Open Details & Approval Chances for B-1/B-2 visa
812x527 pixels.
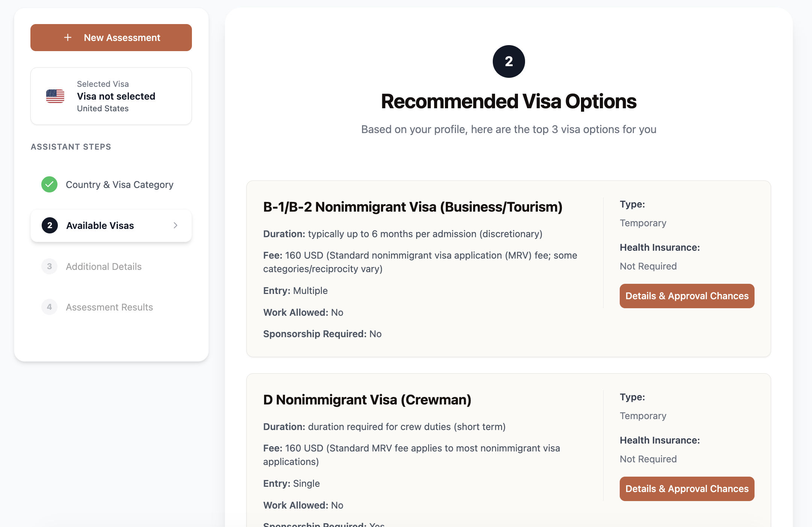click(687, 296)
